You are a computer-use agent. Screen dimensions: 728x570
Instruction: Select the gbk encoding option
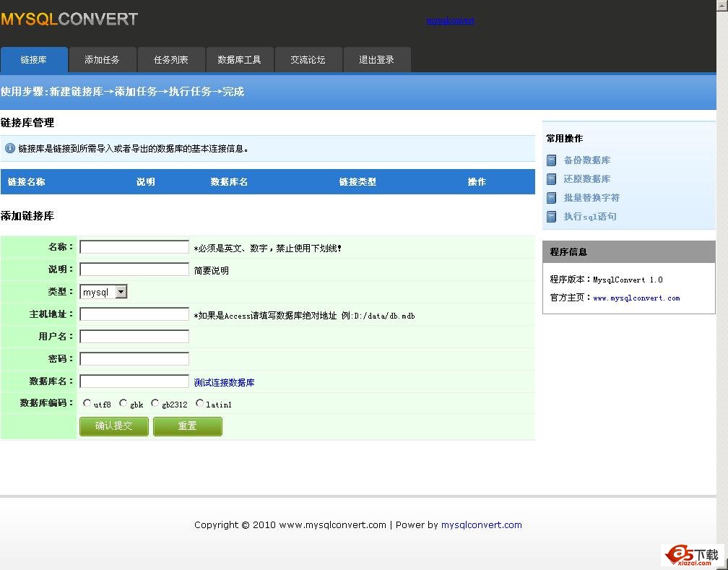pos(123,403)
